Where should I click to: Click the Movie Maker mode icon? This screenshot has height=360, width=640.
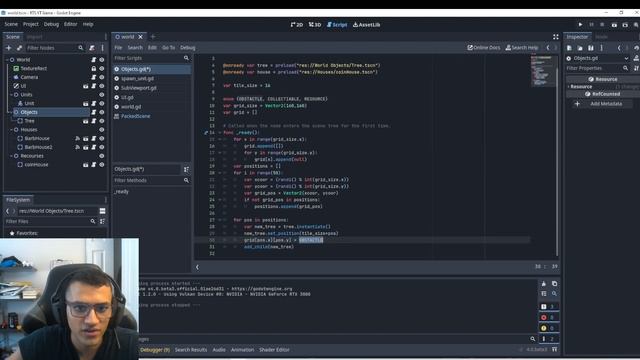(x=636, y=25)
